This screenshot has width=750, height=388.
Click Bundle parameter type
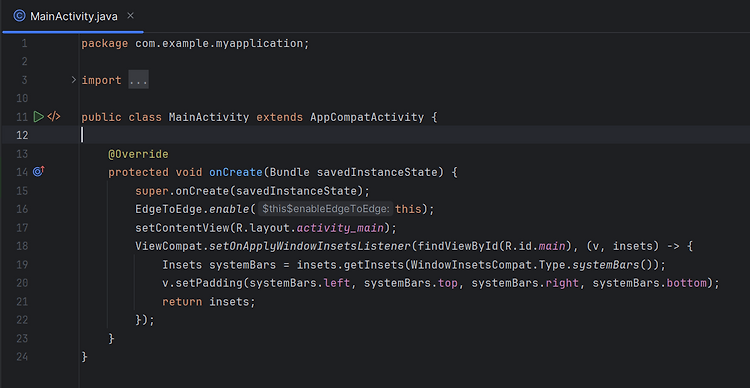pyautogui.click(x=290, y=172)
